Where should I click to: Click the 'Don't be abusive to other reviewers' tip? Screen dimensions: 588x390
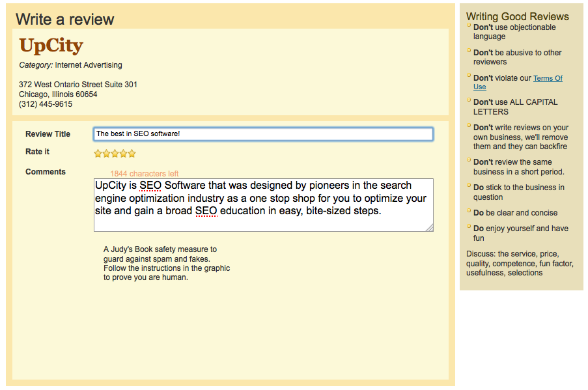pos(518,57)
